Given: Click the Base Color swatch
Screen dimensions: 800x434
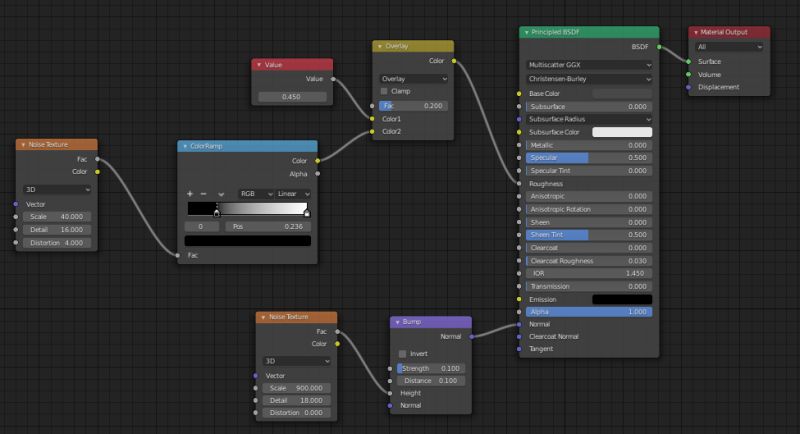Looking at the screenshot, I should click(622, 94).
